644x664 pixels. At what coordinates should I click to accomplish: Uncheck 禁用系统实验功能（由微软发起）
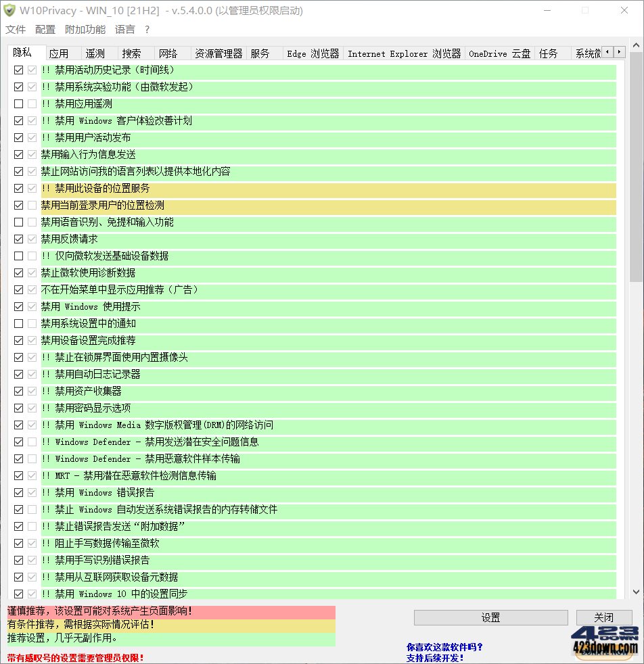pos(18,87)
